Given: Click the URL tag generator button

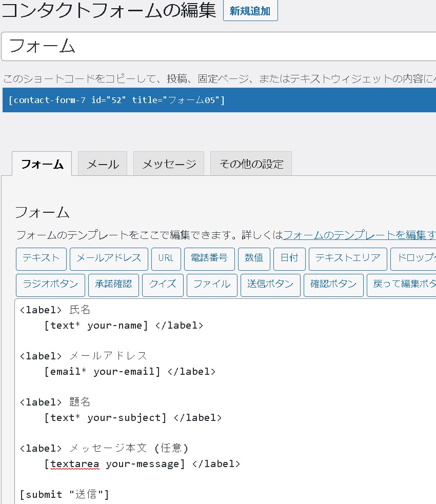Looking at the screenshot, I should [166, 258].
